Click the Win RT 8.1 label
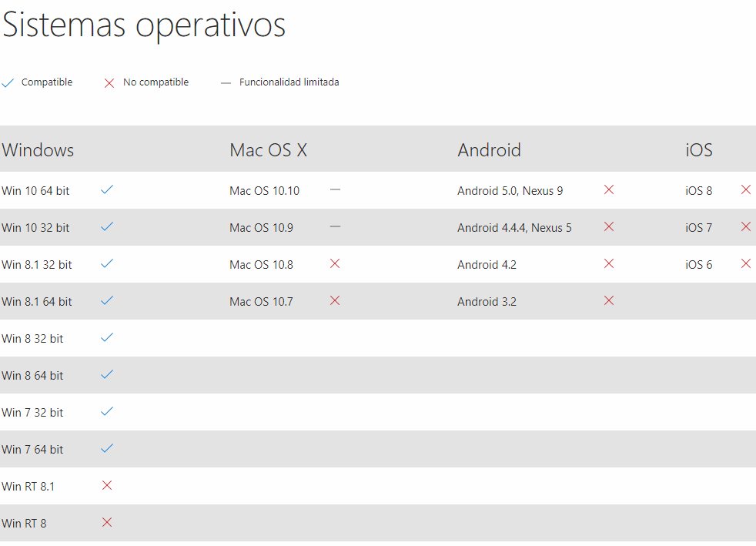Image resolution: width=756 pixels, height=546 pixels. click(x=28, y=487)
